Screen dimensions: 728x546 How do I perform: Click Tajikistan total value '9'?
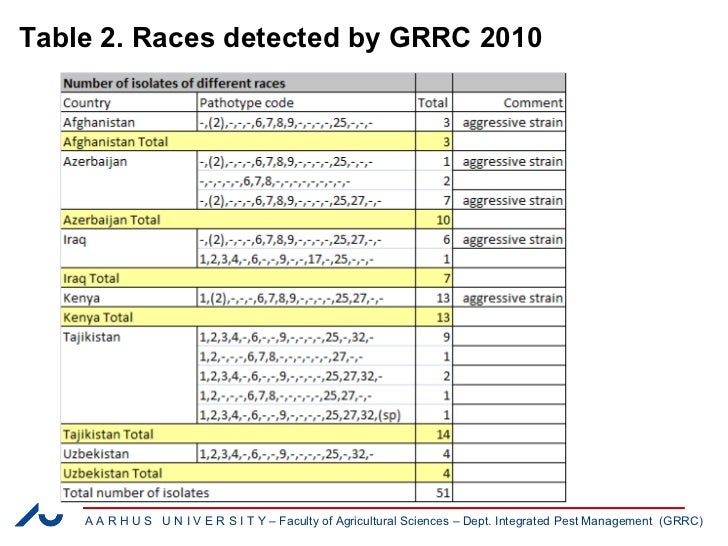446,337
